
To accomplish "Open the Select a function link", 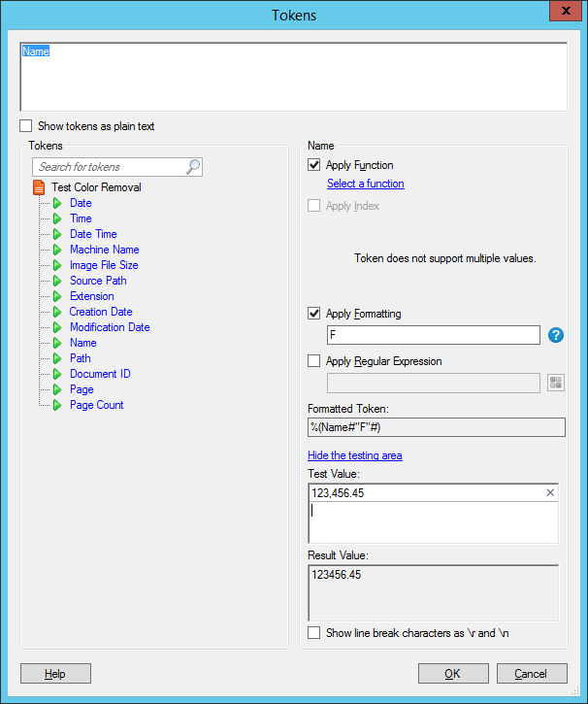I will [x=366, y=184].
